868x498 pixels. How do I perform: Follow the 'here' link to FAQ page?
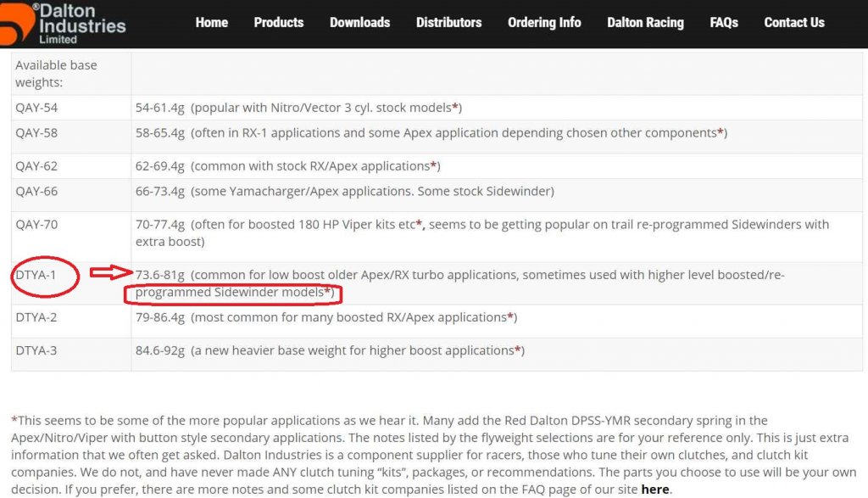[x=655, y=490]
